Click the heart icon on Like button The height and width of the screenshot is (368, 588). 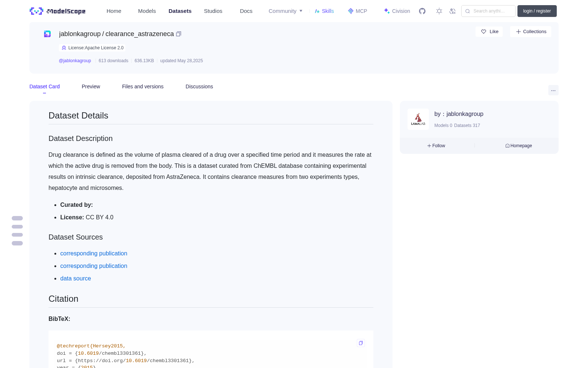pyautogui.click(x=484, y=32)
